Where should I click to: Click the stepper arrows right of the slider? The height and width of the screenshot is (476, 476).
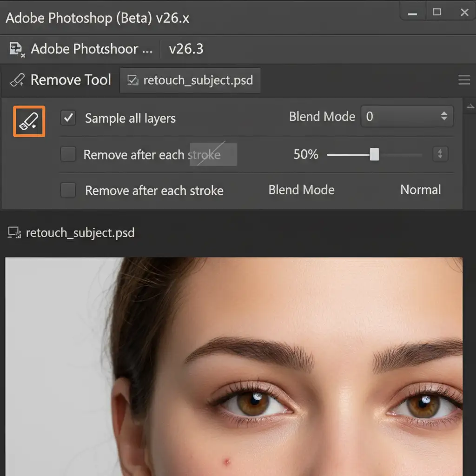click(x=440, y=154)
